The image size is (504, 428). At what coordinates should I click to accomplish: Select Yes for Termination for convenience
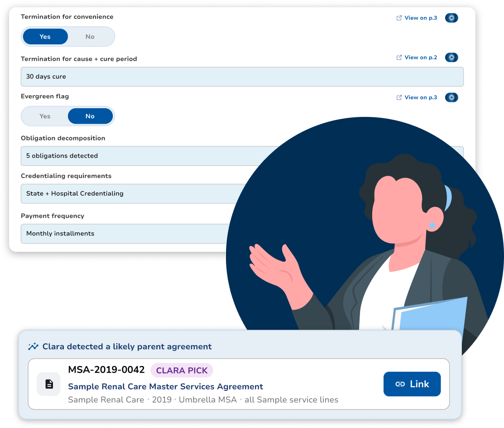click(x=45, y=37)
